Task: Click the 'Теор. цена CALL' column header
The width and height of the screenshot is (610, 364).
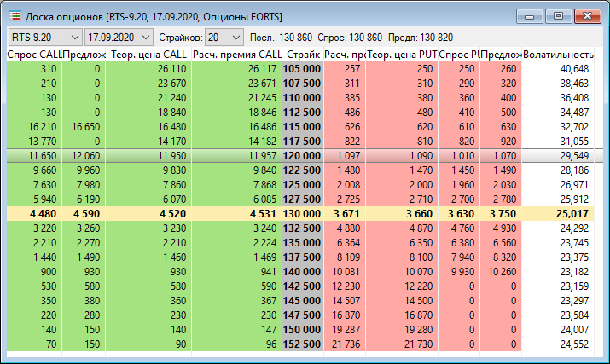Action: point(148,55)
